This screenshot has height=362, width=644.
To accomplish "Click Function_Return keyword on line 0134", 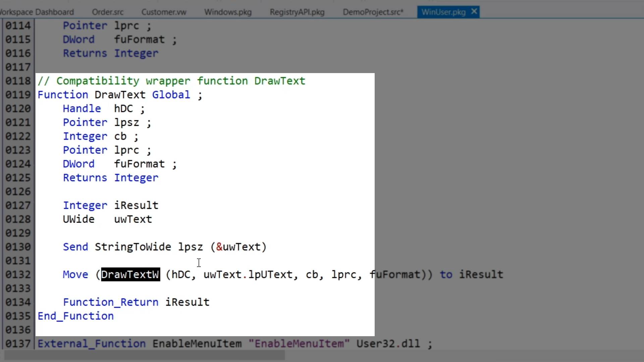I will point(110,302).
